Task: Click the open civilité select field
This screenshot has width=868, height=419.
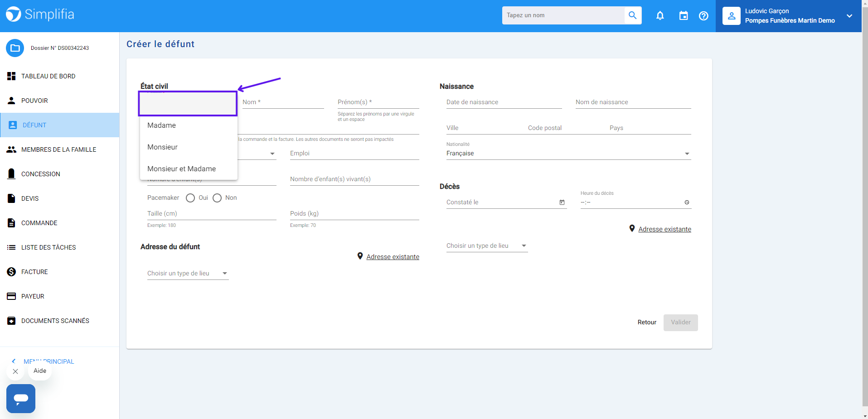Action: tap(188, 104)
